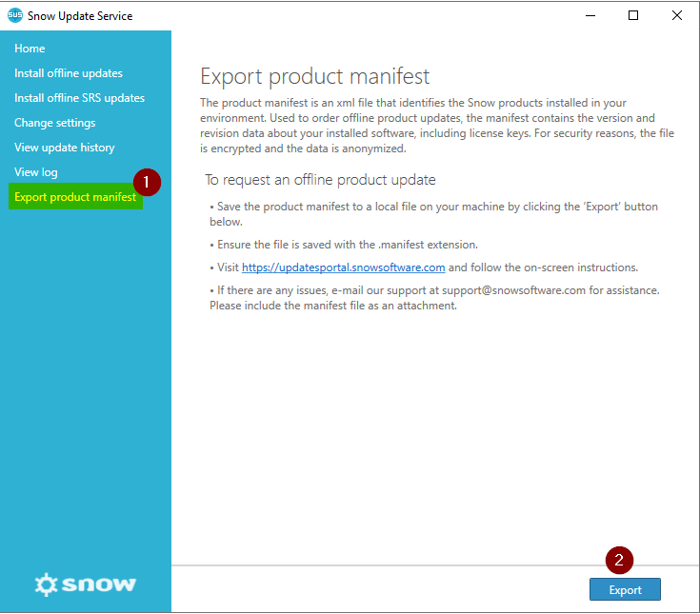Click 'To request an offline product update' subheading

pos(320,180)
